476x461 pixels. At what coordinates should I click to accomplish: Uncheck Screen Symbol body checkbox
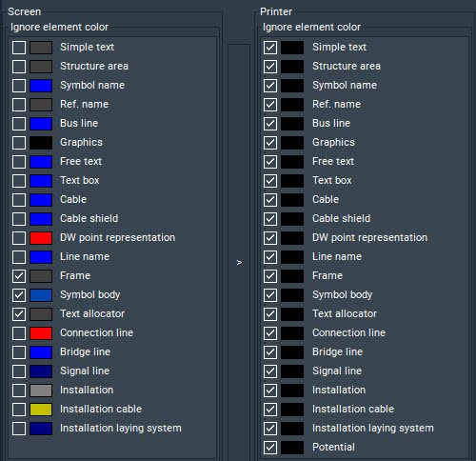click(x=19, y=295)
